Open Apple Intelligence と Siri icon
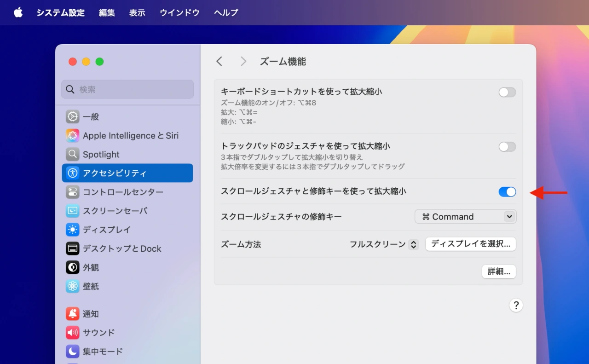Screen dimensions: 589x364 click(x=72, y=136)
